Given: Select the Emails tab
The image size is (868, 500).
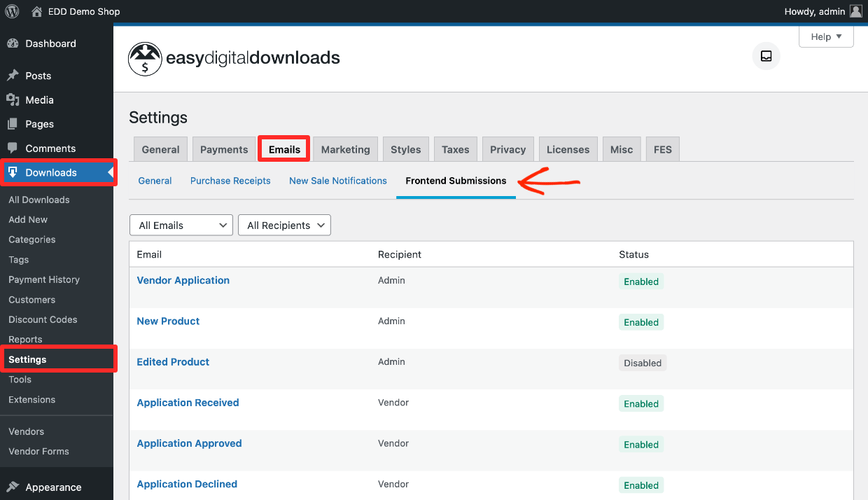Looking at the screenshot, I should tap(284, 149).
